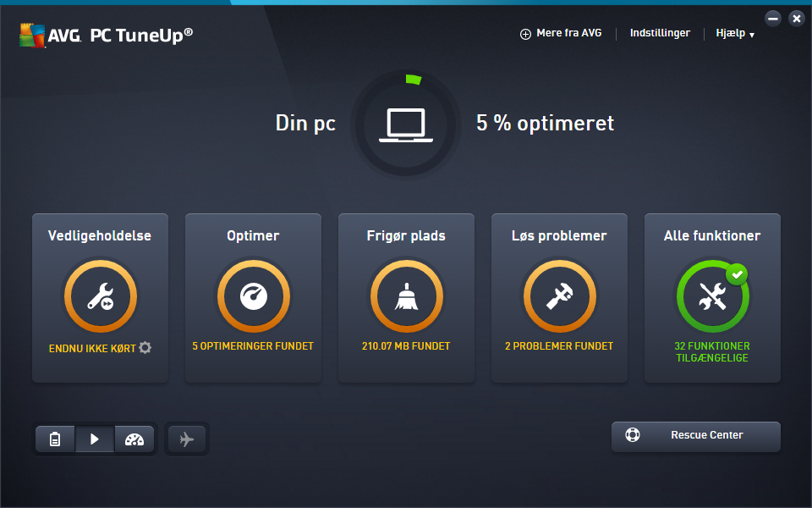Toggle Flight mode airplane button
The image size is (812, 508).
click(187, 439)
